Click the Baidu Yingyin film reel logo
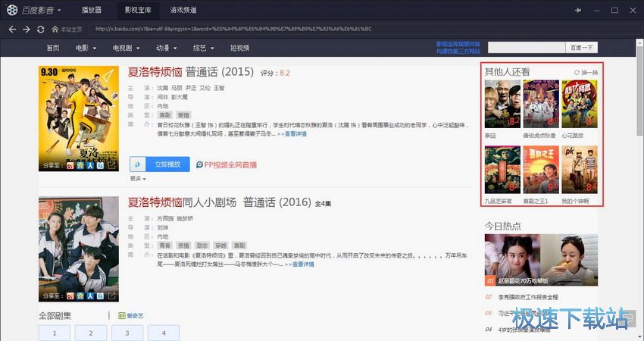The height and width of the screenshot is (341, 644). (x=12, y=10)
